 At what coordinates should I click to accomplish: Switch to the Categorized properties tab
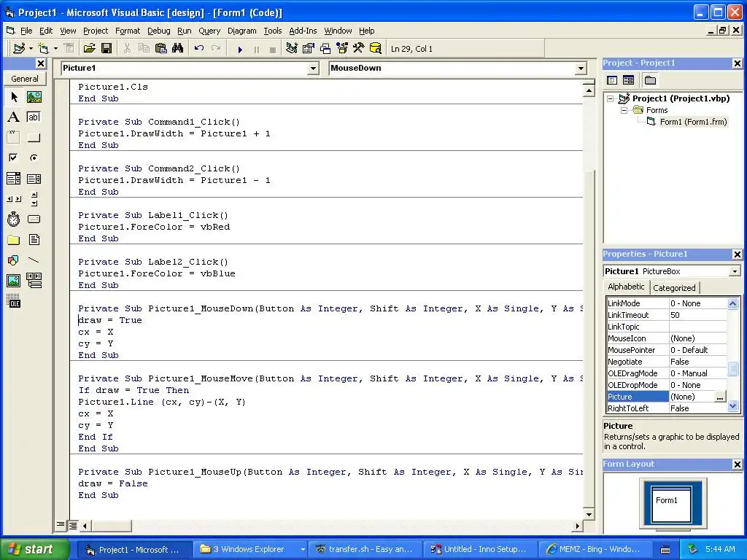674,288
